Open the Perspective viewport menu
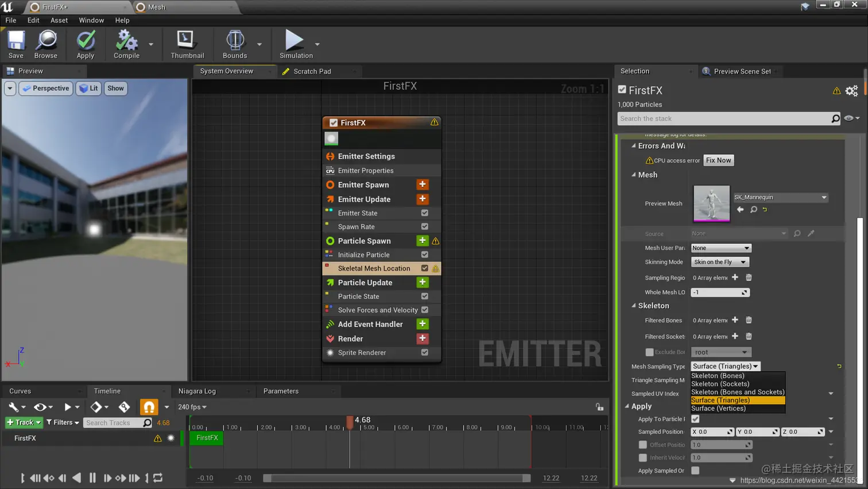Viewport: 868px width, 489px height. pos(46,88)
